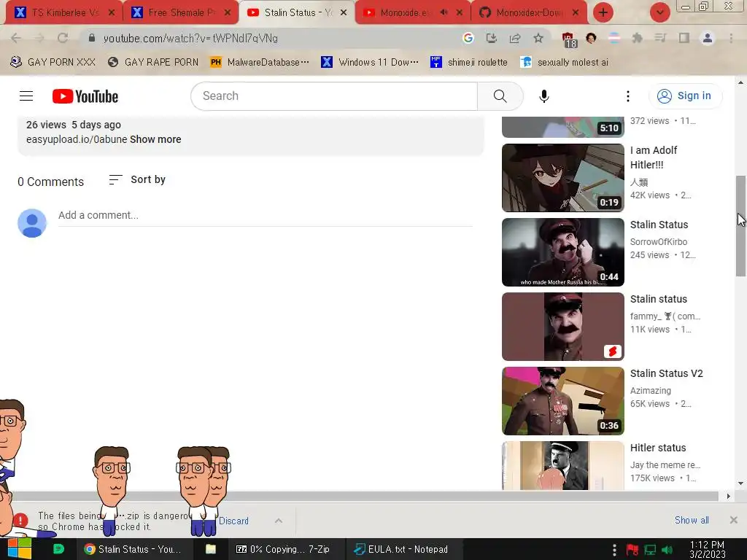Click Azimazing channel name
The height and width of the screenshot is (560, 747).
[650, 391]
